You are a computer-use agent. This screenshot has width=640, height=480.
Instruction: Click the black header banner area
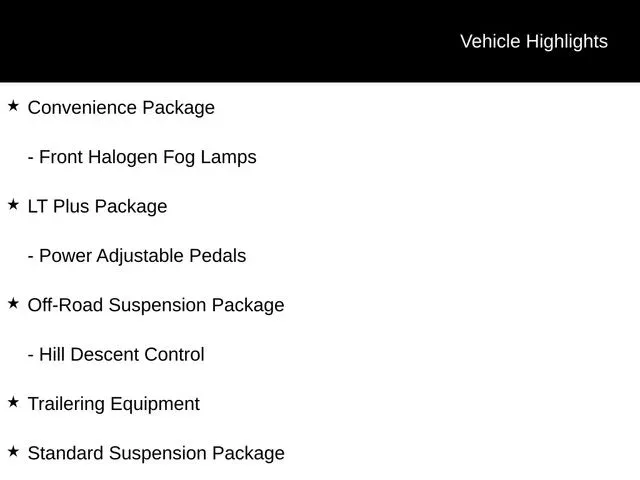point(320,41)
